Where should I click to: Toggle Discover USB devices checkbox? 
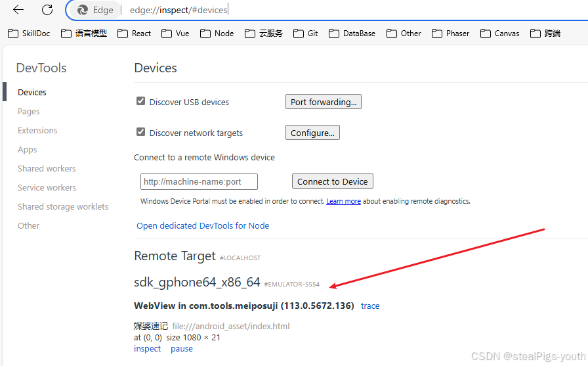[140, 101]
